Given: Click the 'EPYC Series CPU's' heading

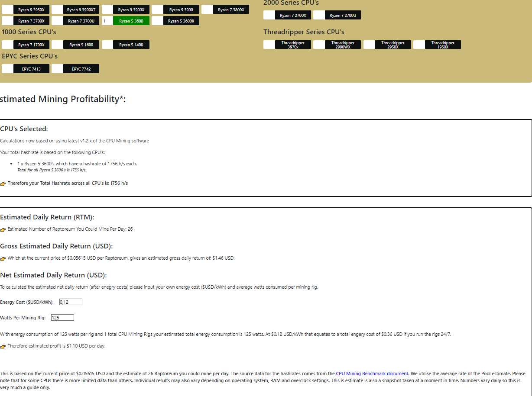Looking at the screenshot, I should pyautogui.click(x=29, y=56).
